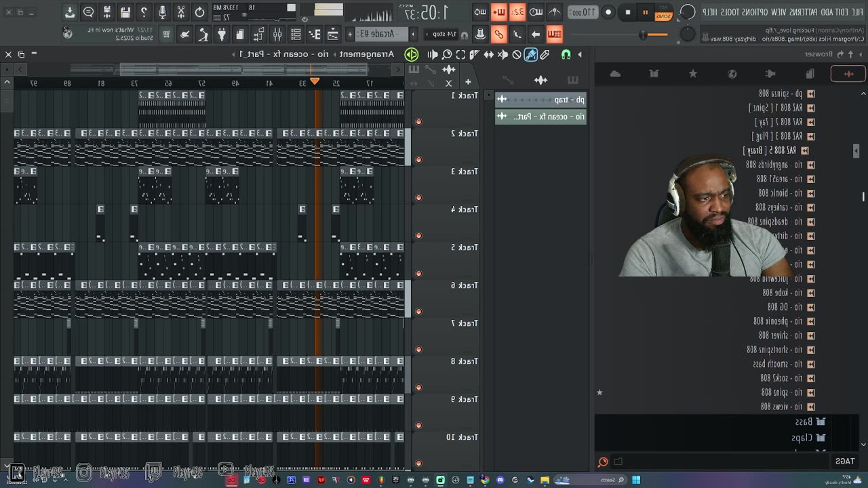868x488 pixels.
Task: Click the speech bubble icon in top toolbar
Action: click(x=88, y=12)
